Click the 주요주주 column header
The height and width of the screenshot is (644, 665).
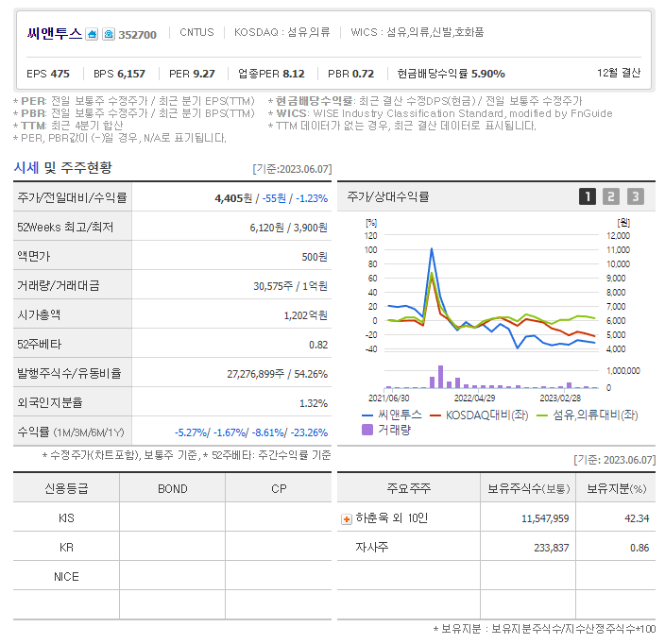pos(409,489)
